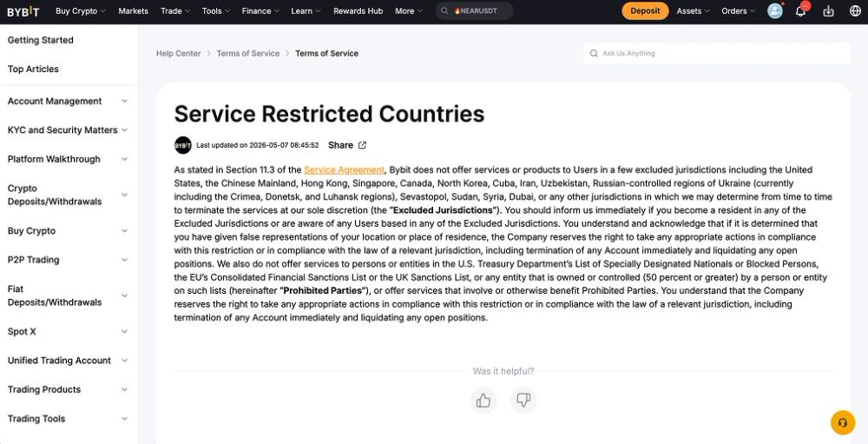The image size is (868, 444).
Task: Focus the NEARUSDT header search box
Action: click(x=475, y=11)
